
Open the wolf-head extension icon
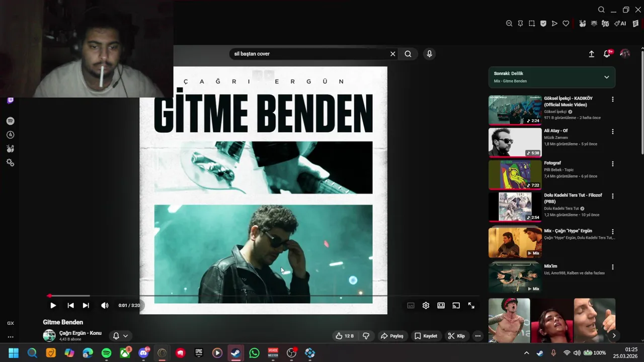coord(594,24)
